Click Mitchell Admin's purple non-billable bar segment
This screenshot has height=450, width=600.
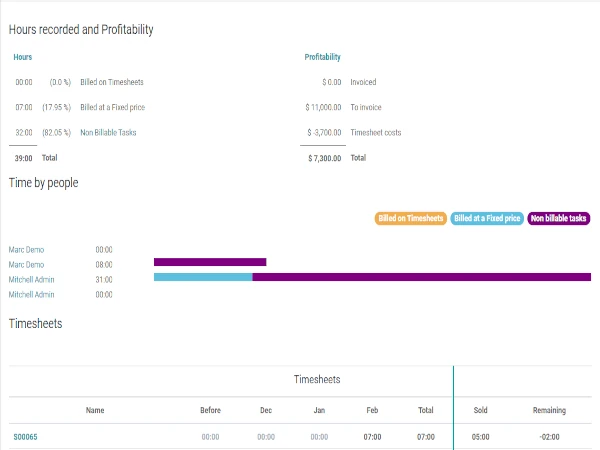[420, 277]
